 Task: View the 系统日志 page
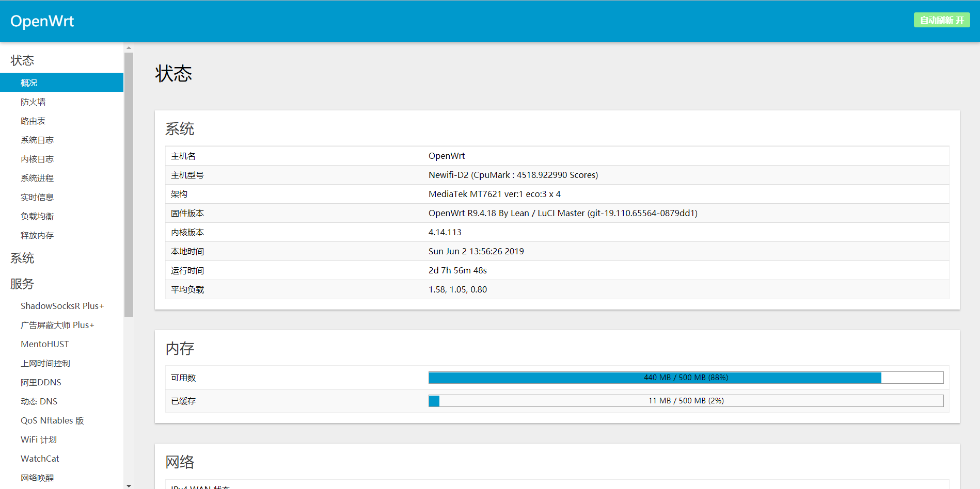click(37, 140)
